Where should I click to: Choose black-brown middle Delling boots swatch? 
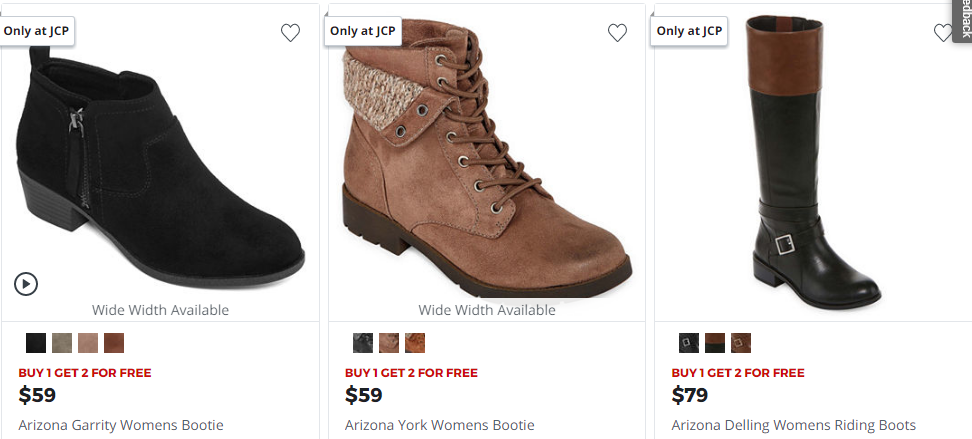point(715,343)
